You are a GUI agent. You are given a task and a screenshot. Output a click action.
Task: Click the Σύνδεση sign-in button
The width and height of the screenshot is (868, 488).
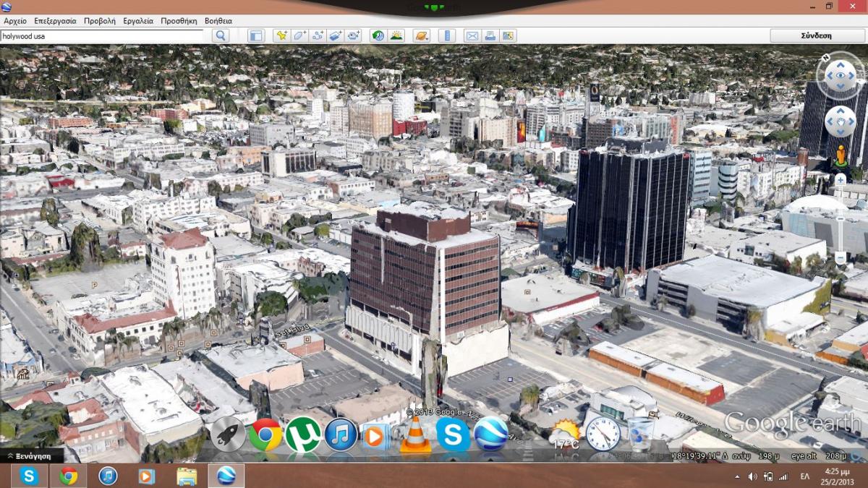pos(816,35)
